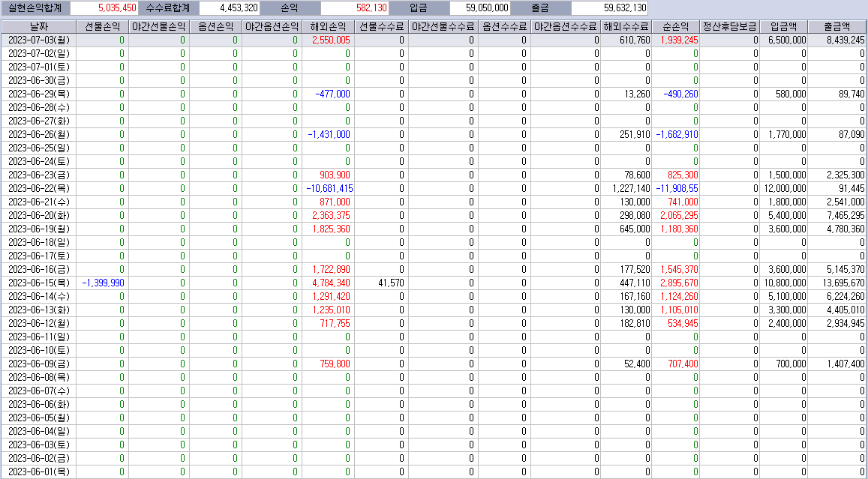Select the 2023-06-22 row showing -10,681,415 loss

(x=38, y=188)
